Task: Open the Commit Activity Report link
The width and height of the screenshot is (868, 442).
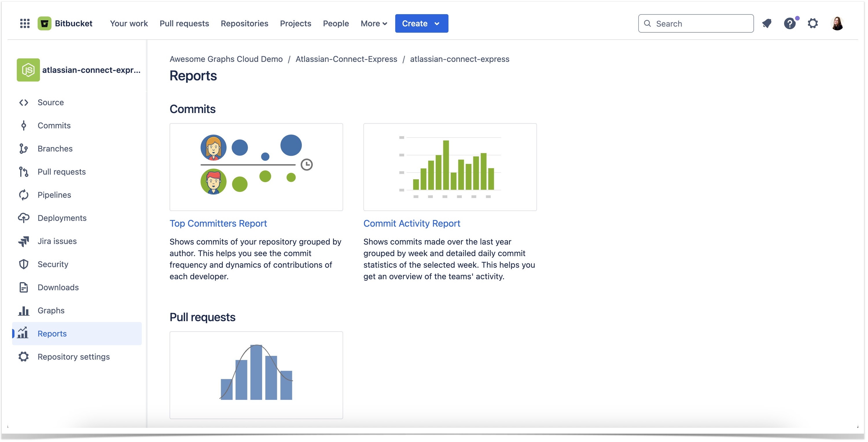Action: pos(411,223)
